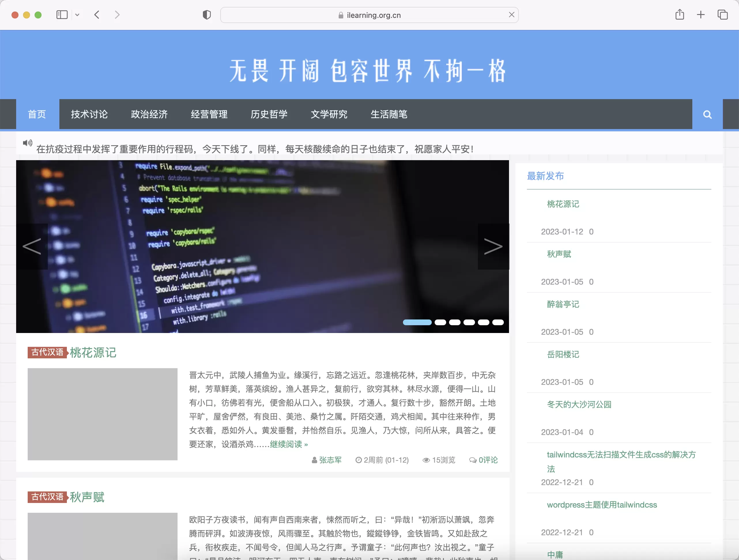This screenshot has width=739, height=560.
Task: Open the 历史哲学 menu item
Action: tap(269, 114)
